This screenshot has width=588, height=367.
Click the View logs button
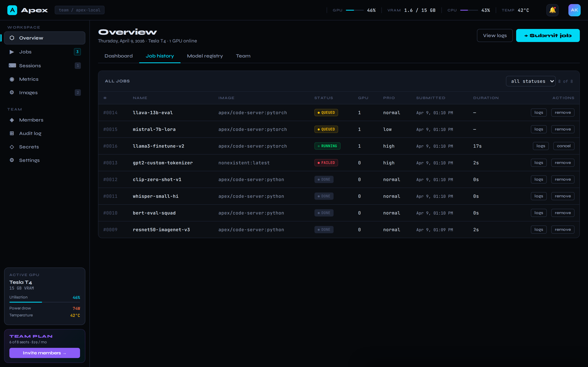coord(495,36)
